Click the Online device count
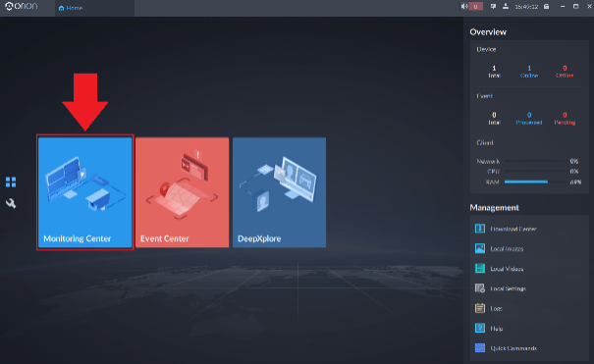Image resolution: width=594 pixels, height=364 pixels. pyautogui.click(x=529, y=72)
